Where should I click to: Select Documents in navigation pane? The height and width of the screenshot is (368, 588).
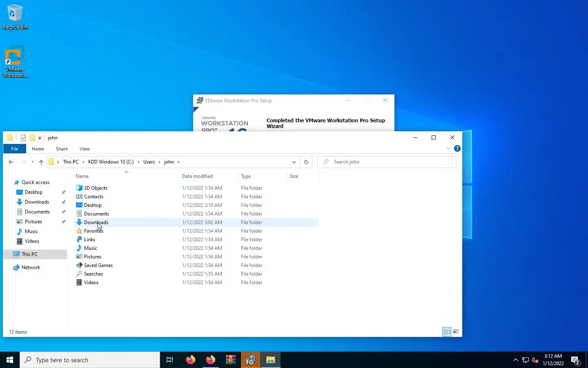pos(37,212)
